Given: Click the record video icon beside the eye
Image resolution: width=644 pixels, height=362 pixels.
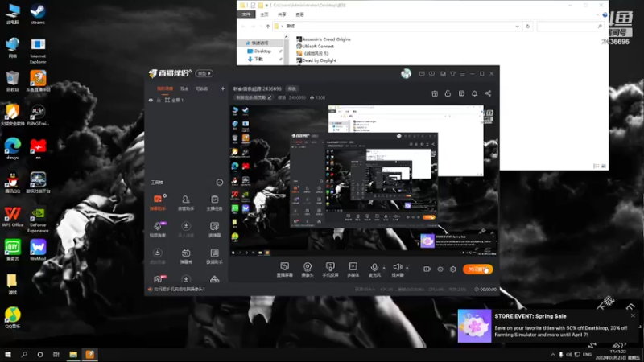Looking at the screenshot, I should tap(427, 269).
